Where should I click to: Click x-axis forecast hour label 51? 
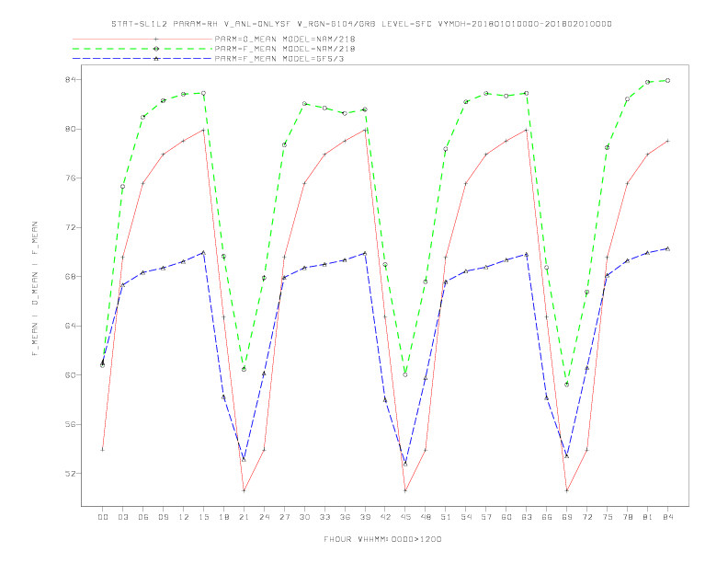tap(446, 517)
